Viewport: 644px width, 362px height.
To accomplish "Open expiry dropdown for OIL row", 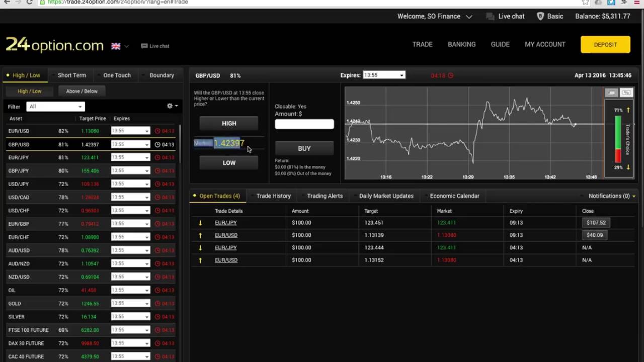I will [130, 290].
